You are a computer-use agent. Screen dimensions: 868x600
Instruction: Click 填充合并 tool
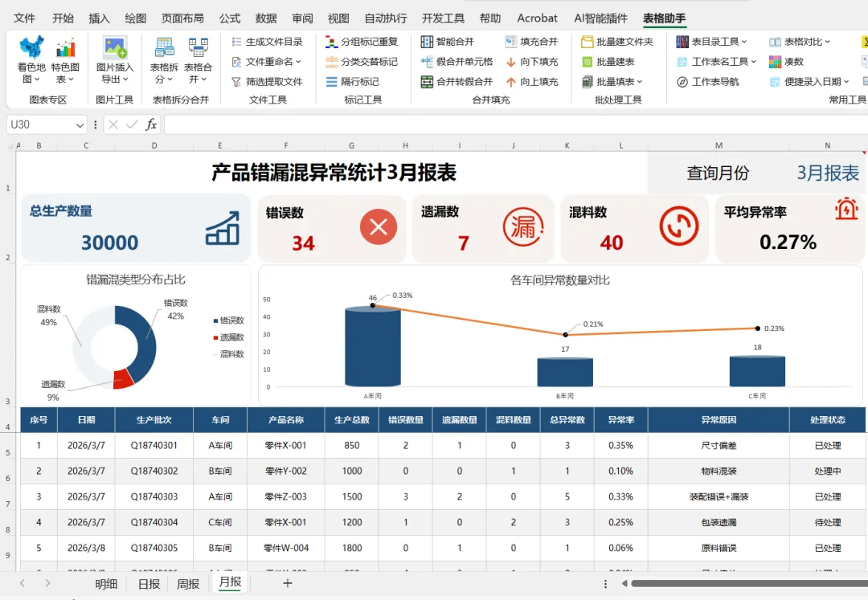531,42
